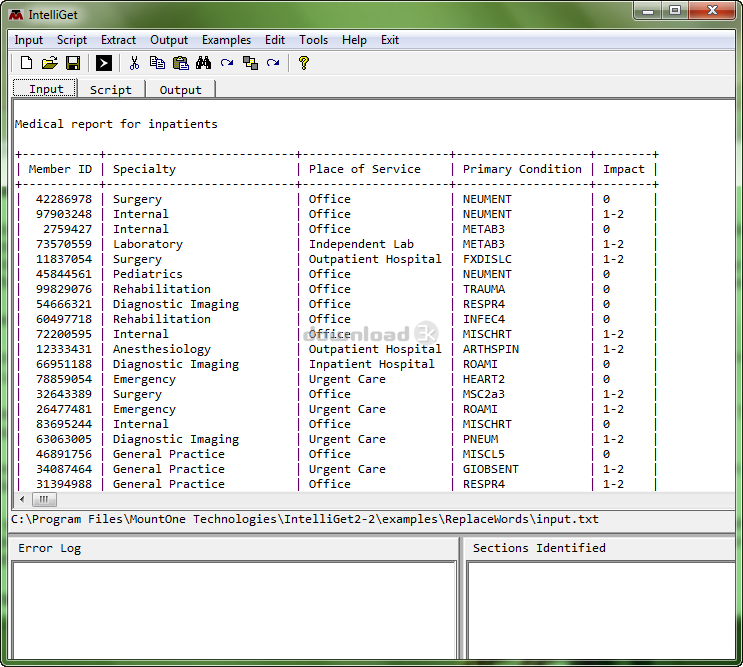Click the 'Independent Lab' cell
743x667 pixels.
(x=362, y=244)
